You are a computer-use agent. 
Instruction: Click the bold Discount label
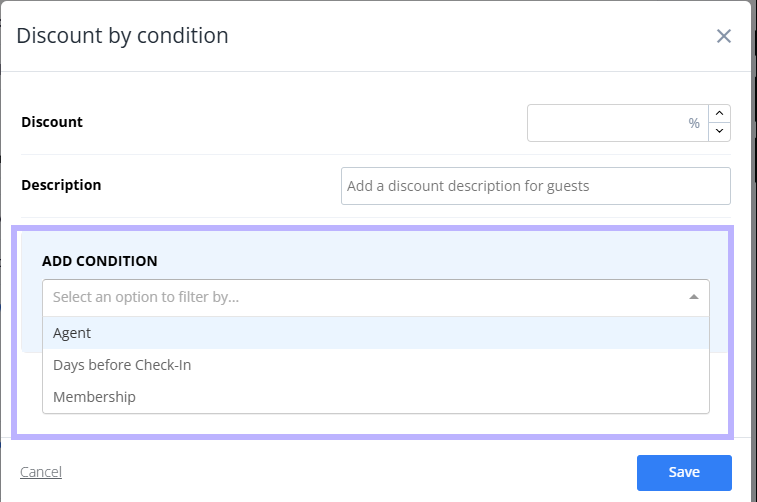click(52, 122)
